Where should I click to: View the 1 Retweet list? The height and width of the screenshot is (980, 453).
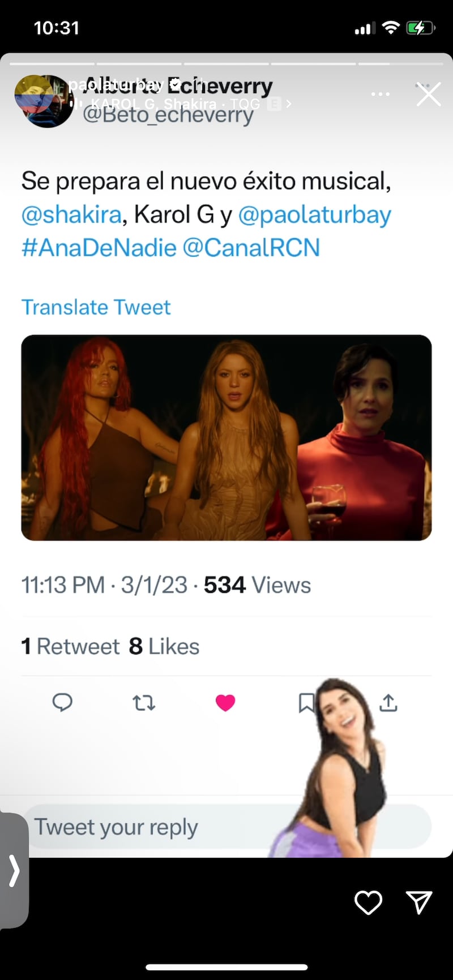pos(71,646)
